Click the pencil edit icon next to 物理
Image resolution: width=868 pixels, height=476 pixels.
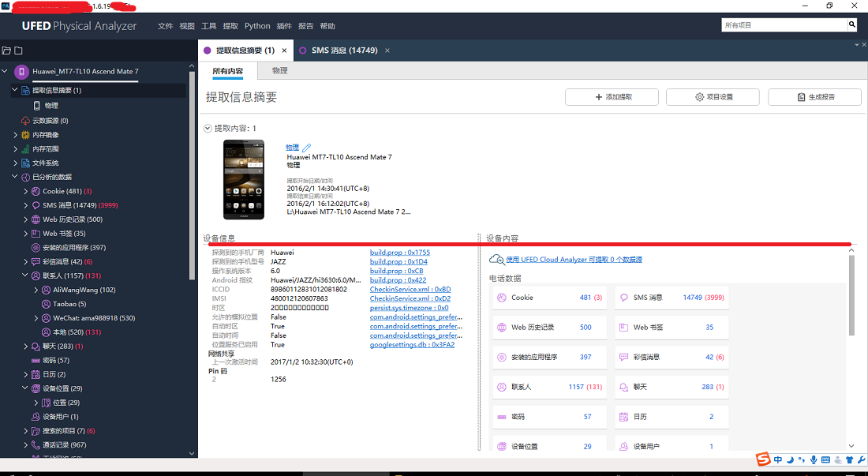[x=306, y=148]
